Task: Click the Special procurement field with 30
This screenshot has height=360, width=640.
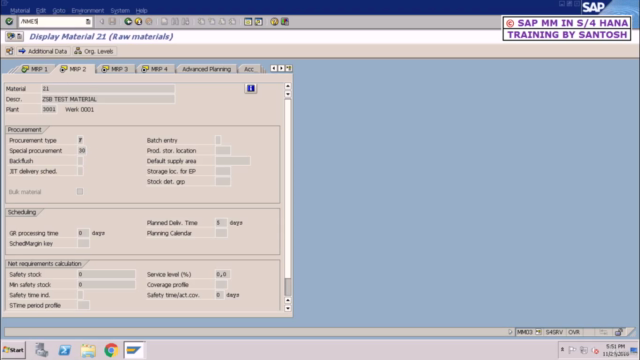Action: pyautogui.click(x=82, y=150)
